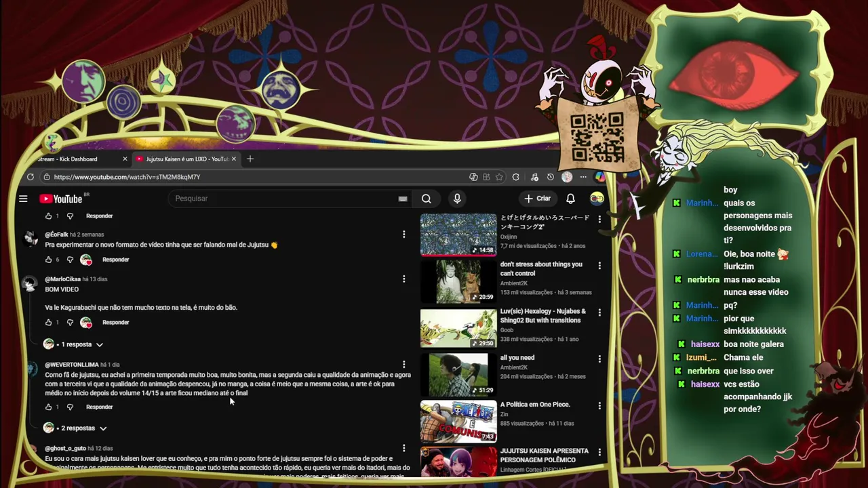Reply to the @MarloCikaa comment

pyautogui.click(x=116, y=323)
